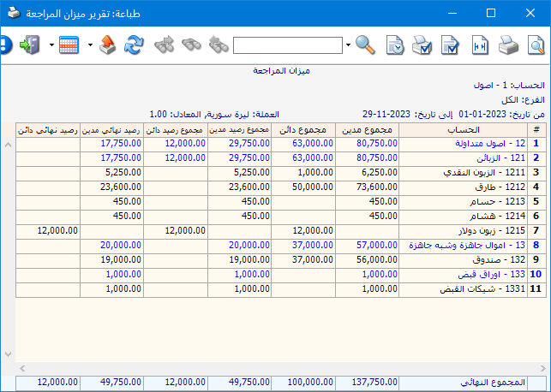Click the vertical scrollbar down arrow
Screen dimensions: 551x392
tap(8, 353)
